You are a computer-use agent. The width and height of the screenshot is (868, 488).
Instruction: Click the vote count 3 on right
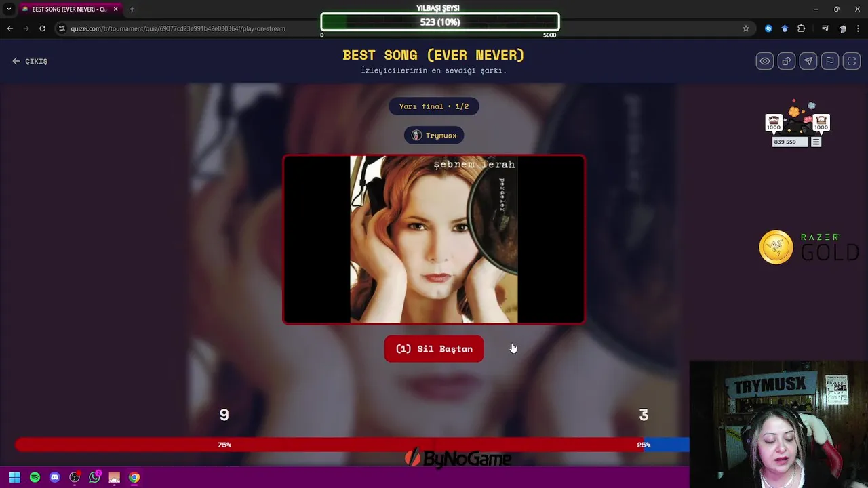(644, 415)
